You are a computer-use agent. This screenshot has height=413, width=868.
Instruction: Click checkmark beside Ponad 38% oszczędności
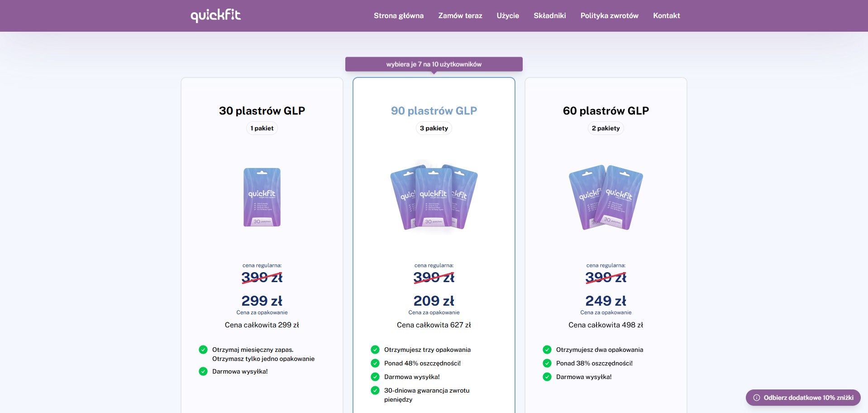(x=547, y=363)
